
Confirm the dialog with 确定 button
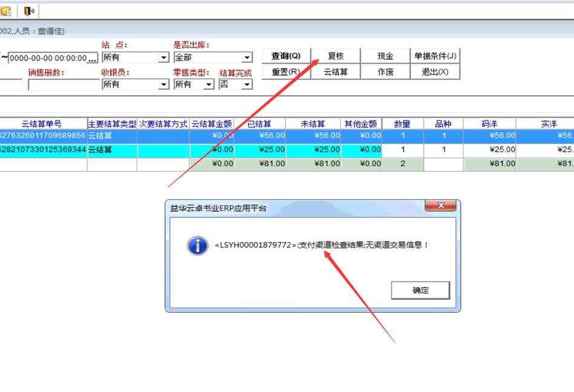click(x=420, y=290)
